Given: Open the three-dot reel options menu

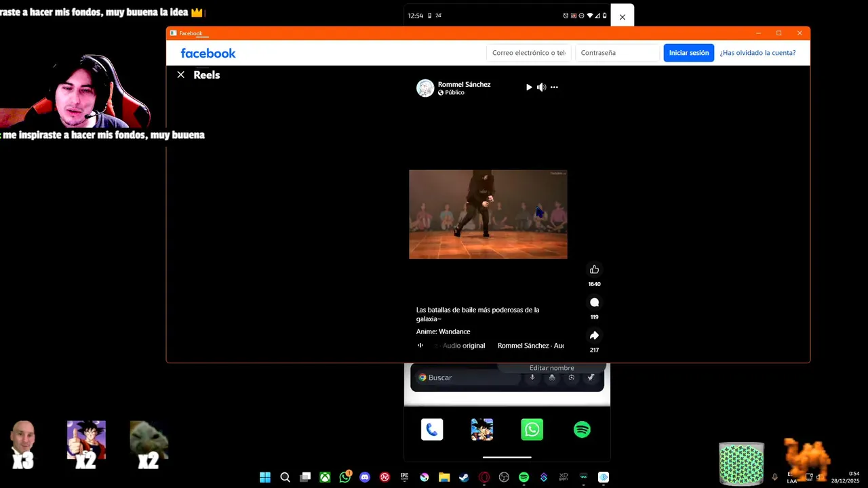Looking at the screenshot, I should coord(554,87).
